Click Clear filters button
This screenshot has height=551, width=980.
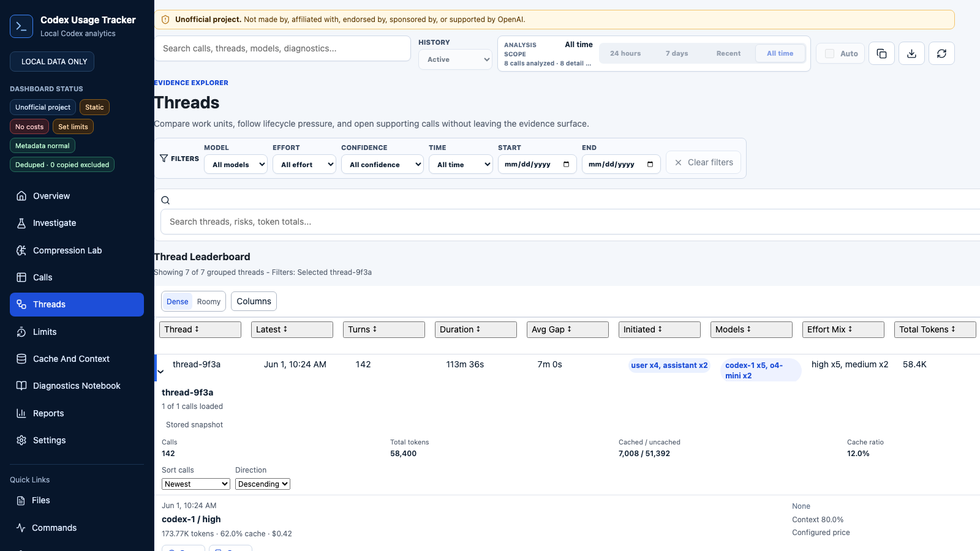(x=704, y=162)
